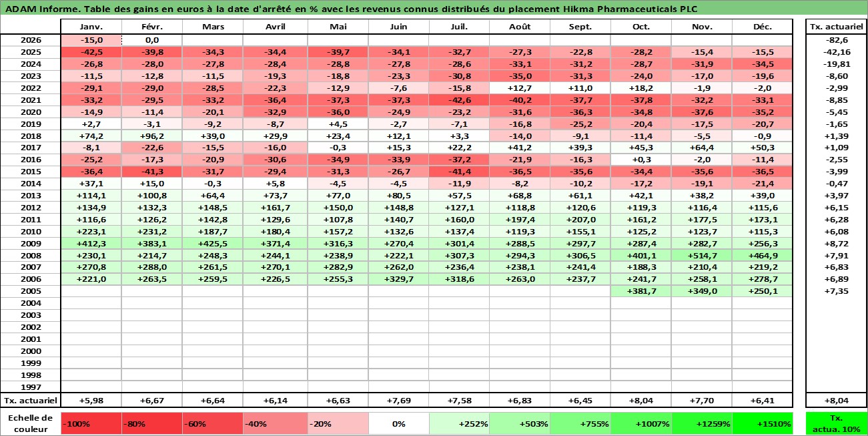This screenshot has width=868, height=436.
Task: Select cell +401,1 for Oct. 2008
Action: (x=640, y=255)
